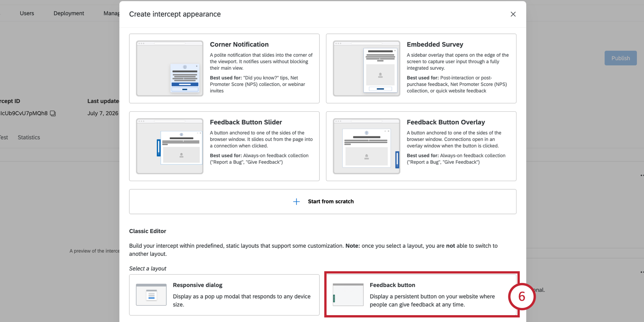Viewport: 644px width, 322px height.
Task: Click the Corner Notification 'Best used for' text
Action: point(258,84)
